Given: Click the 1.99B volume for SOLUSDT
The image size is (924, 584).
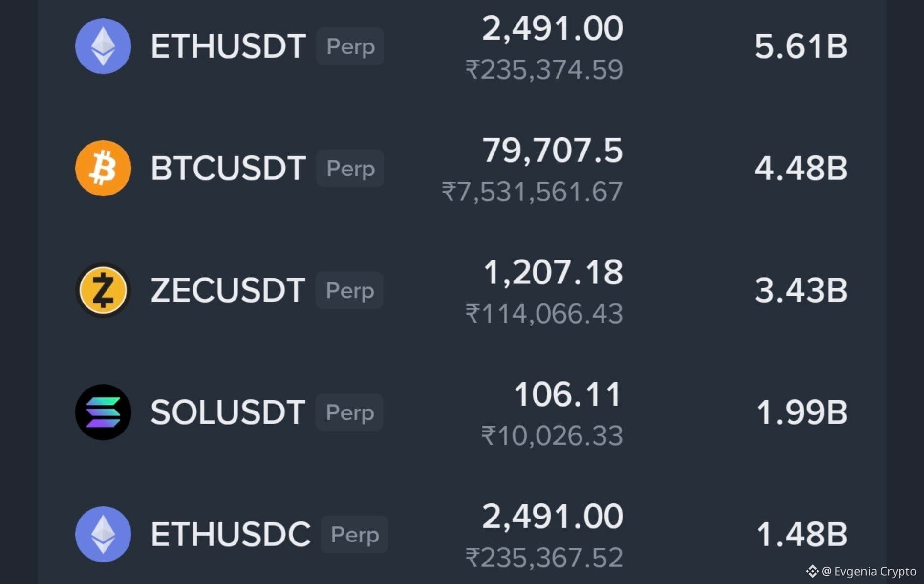Looking at the screenshot, I should 802,412.
